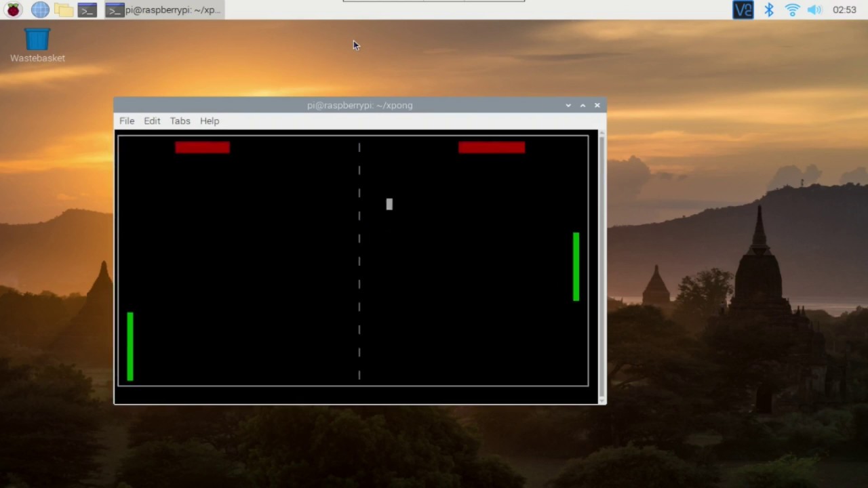Launch the web browser globe icon
Viewport: 868px width, 488px height.
[x=40, y=9]
